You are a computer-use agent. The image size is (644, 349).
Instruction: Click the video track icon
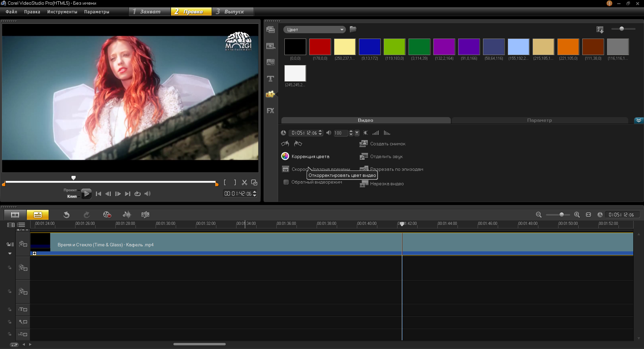pos(23,244)
